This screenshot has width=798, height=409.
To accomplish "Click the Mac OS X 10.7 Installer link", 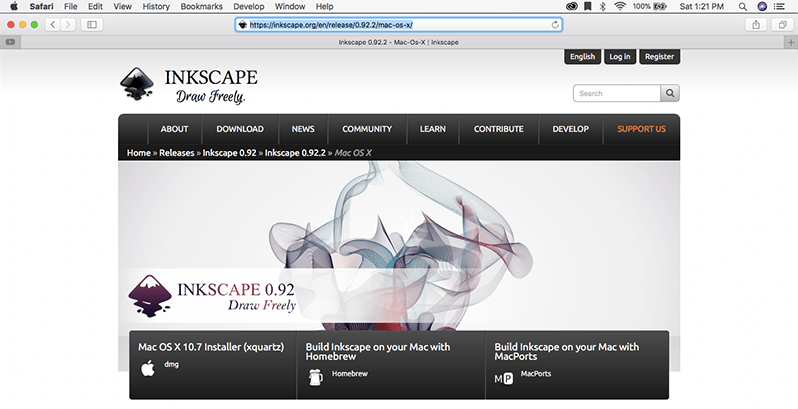I will click(211, 347).
